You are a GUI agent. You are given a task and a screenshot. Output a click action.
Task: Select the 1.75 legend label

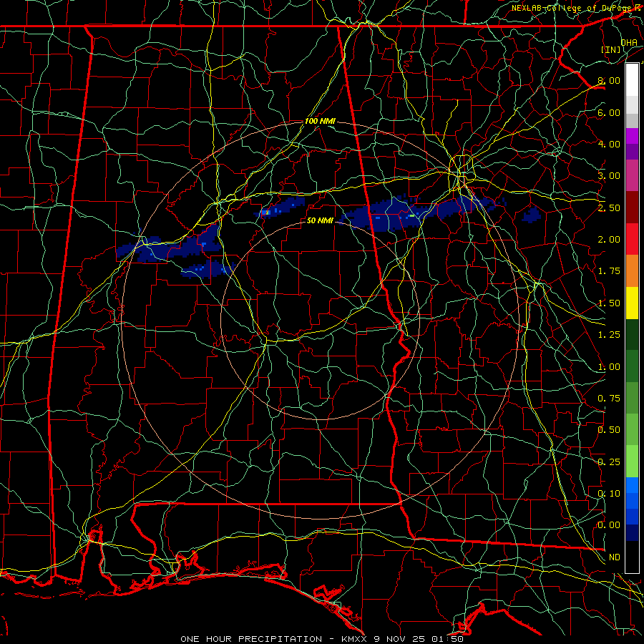coord(609,271)
